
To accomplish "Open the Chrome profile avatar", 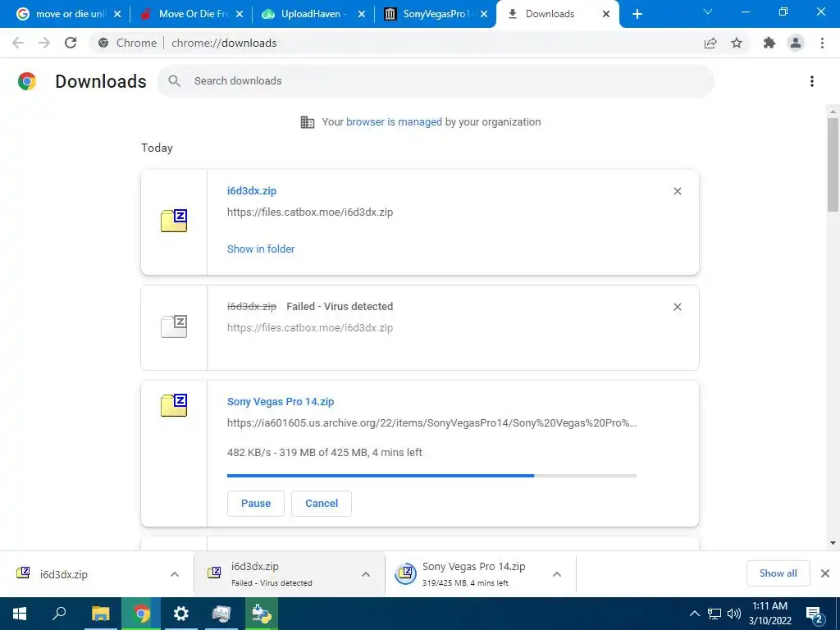I will click(796, 43).
